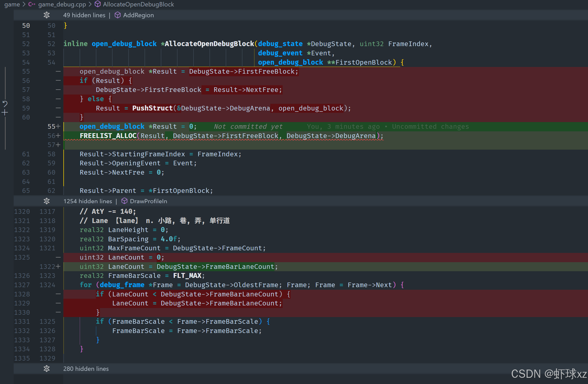Open the game_debug.cpp breadcrumb
This screenshot has height=384, width=588.
[62, 4]
